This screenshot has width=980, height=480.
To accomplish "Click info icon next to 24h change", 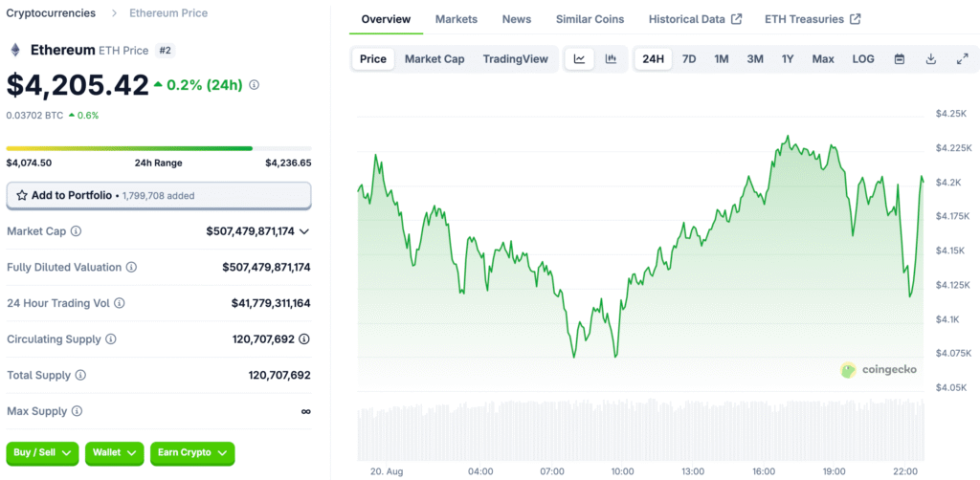I will [254, 85].
